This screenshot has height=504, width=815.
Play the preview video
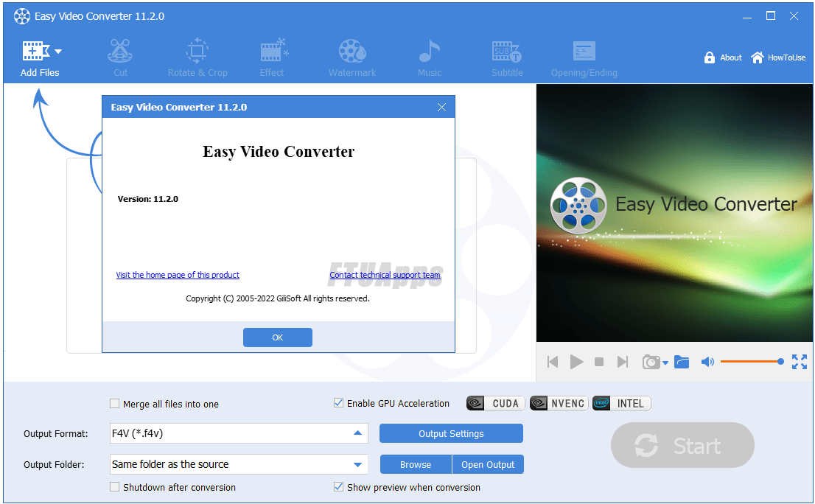576,362
